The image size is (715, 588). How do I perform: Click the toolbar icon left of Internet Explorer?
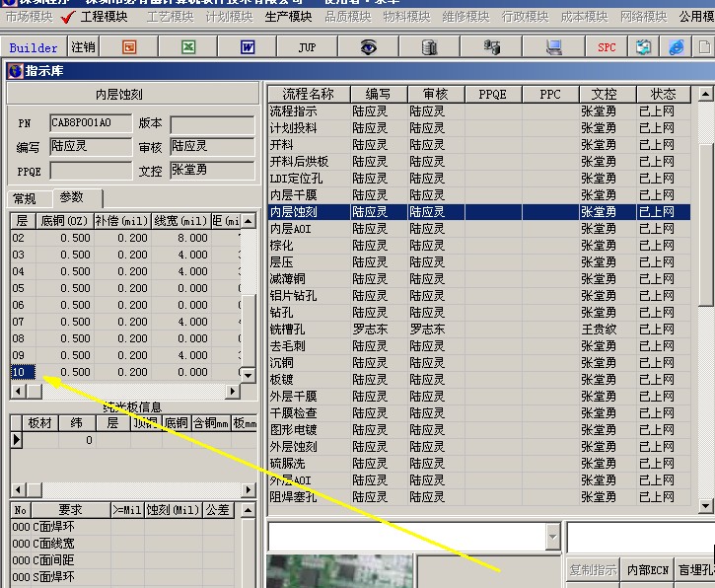(x=643, y=47)
